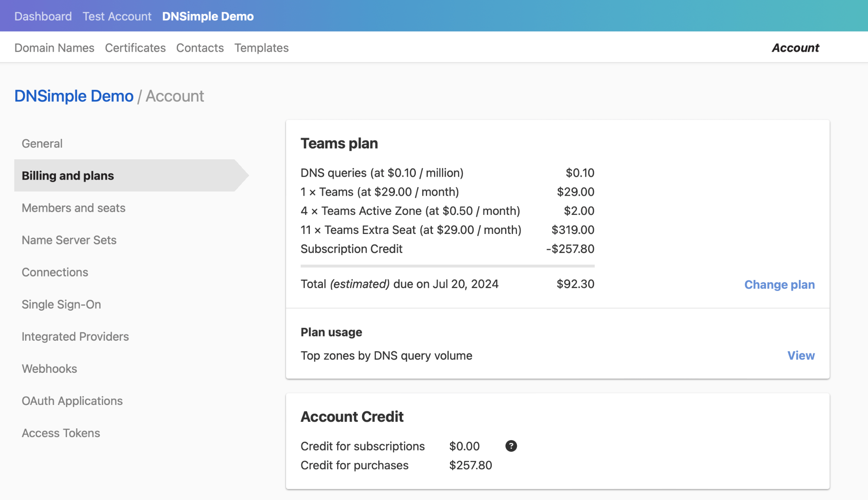The image size is (868, 500).
Task: Open Members and seats in the sidebar
Action: coord(73,208)
